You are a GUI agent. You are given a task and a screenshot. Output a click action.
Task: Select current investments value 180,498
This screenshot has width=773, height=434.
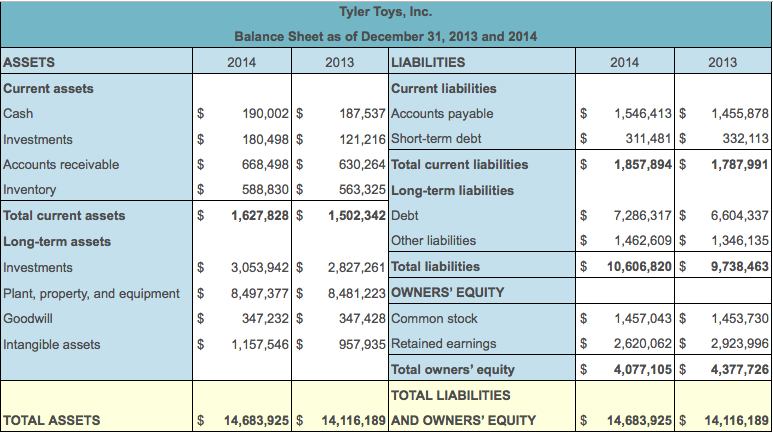pyautogui.click(x=265, y=140)
